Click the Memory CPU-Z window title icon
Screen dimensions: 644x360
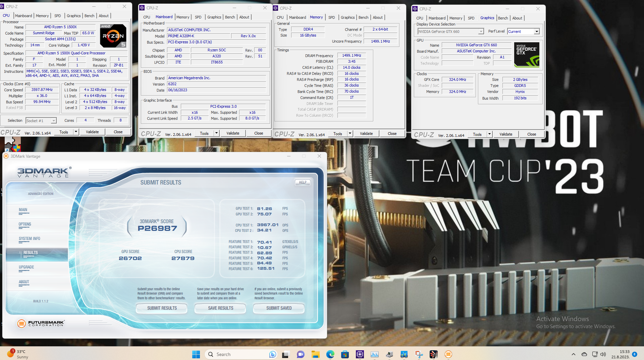click(275, 8)
